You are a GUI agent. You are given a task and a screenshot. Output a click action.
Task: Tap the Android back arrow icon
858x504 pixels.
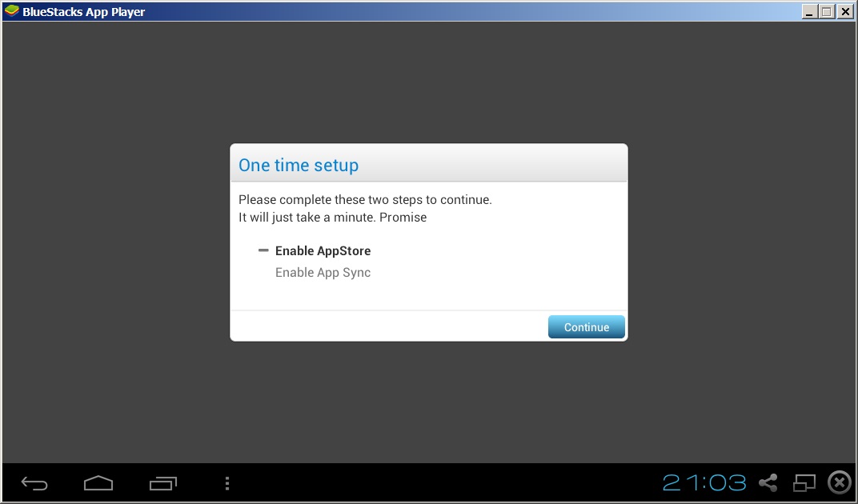(x=34, y=483)
